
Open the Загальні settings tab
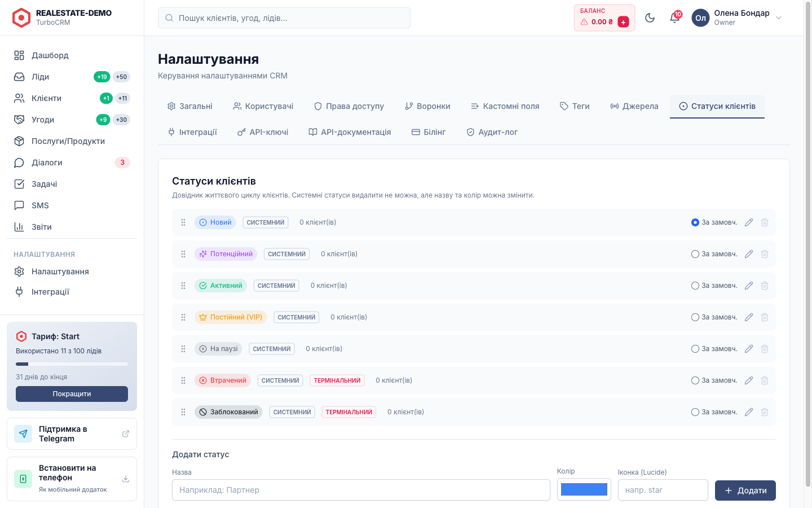(x=190, y=106)
